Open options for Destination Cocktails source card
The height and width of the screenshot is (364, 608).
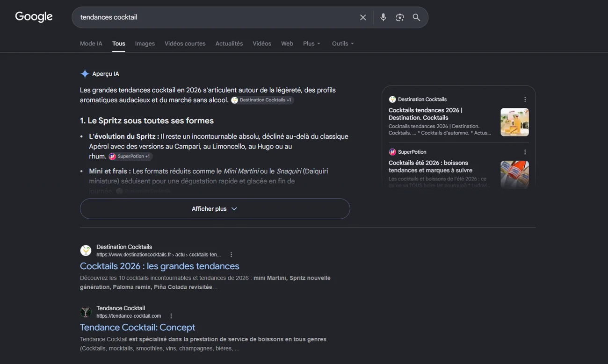(525, 100)
